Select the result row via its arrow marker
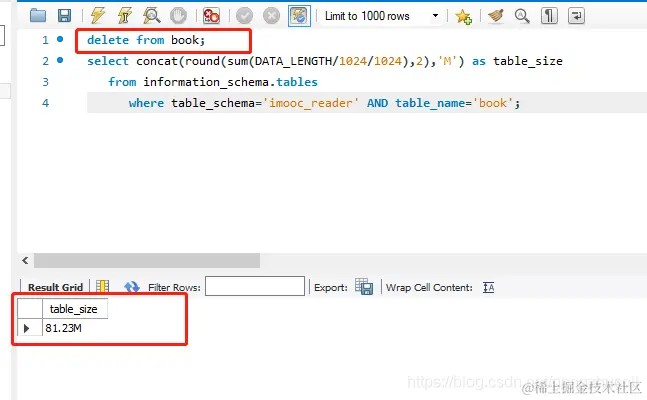This screenshot has width=647, height=400. pos(27,328)
